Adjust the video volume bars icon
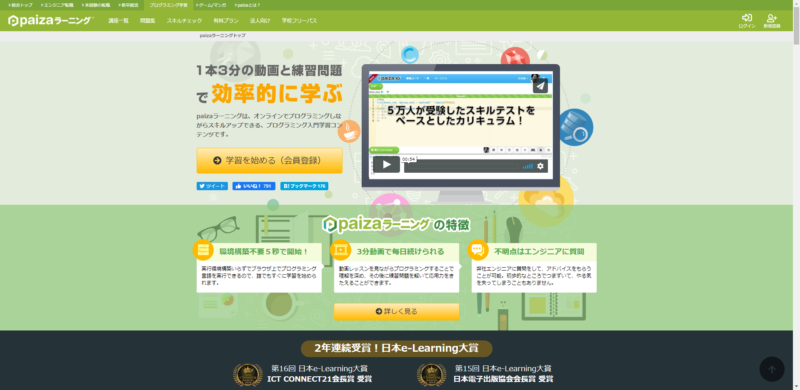 528,166
